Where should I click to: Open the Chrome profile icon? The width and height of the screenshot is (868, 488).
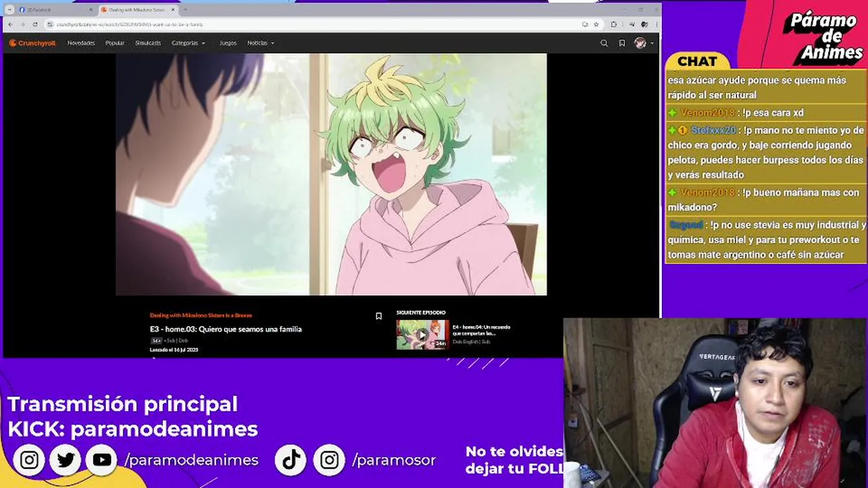(644, 24)
